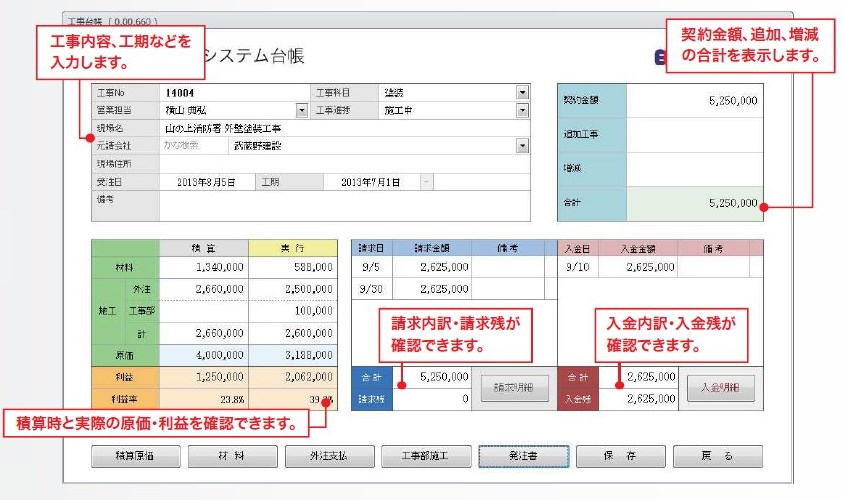Select 入金金額 in the 9/10 row
The height and width of the screenshot is (500, 843).
pyautogui.click(x=638, y=267)
